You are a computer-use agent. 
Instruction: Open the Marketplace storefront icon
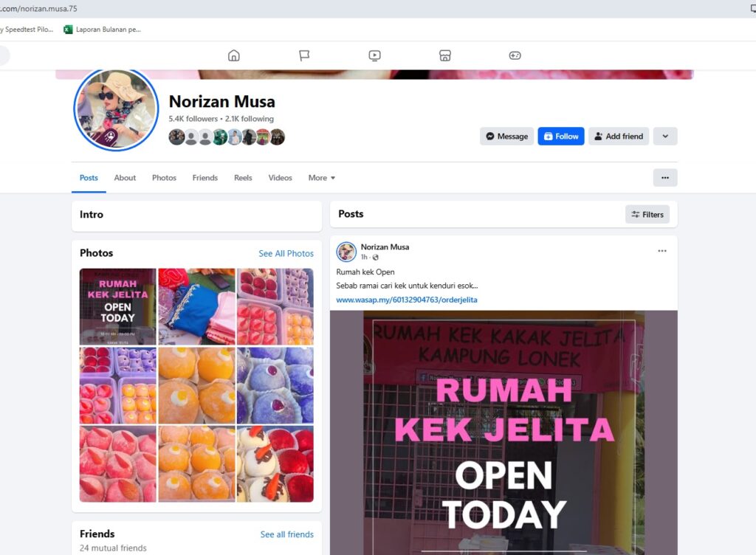445,55
